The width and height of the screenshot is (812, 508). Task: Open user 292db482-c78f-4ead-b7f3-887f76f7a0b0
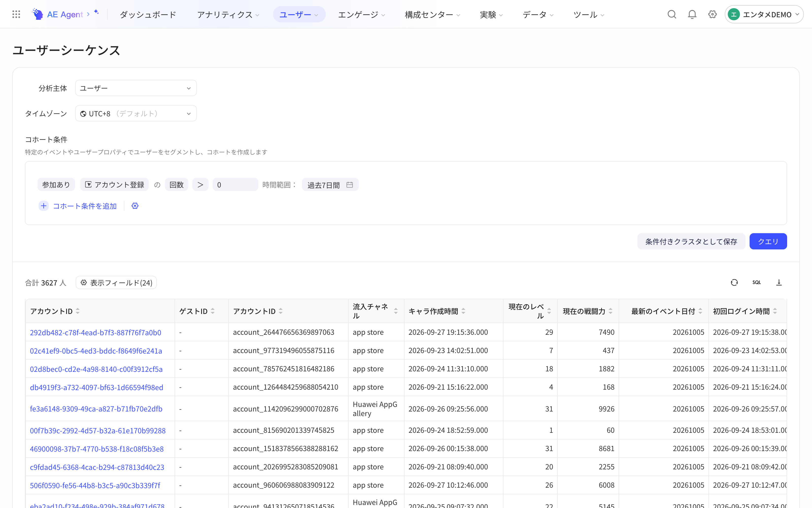(96, 332)
